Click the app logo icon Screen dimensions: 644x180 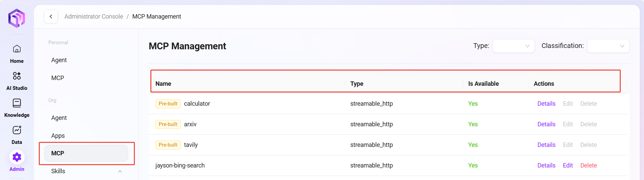pyautogui.click(x=17, y=18)
